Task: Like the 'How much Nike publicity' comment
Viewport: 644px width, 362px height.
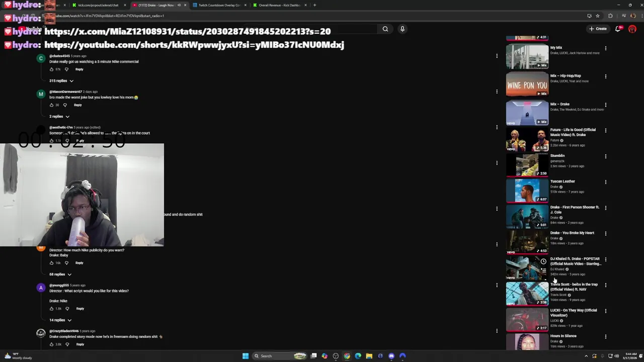Action: coord(51,263)
